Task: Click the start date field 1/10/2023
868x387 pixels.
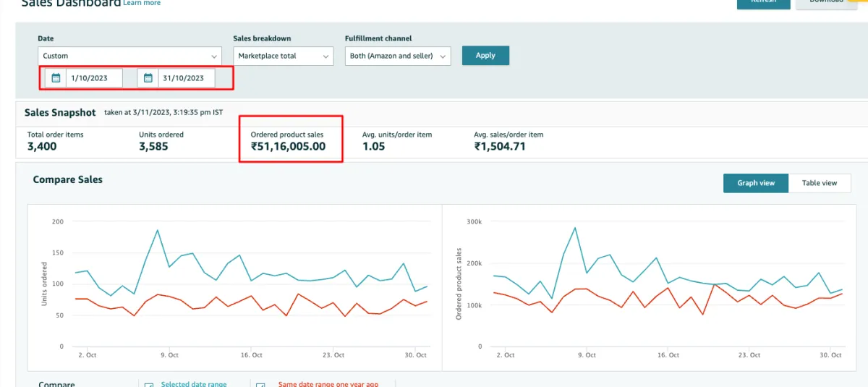Action: 94,78
